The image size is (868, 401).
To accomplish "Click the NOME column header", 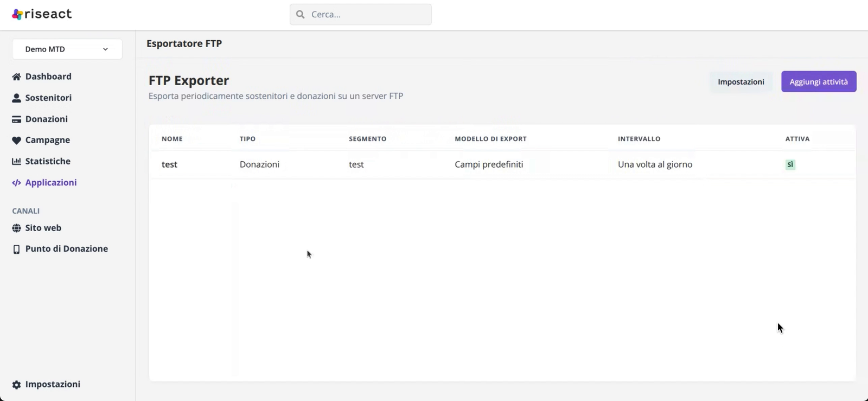I will (172, 139).
